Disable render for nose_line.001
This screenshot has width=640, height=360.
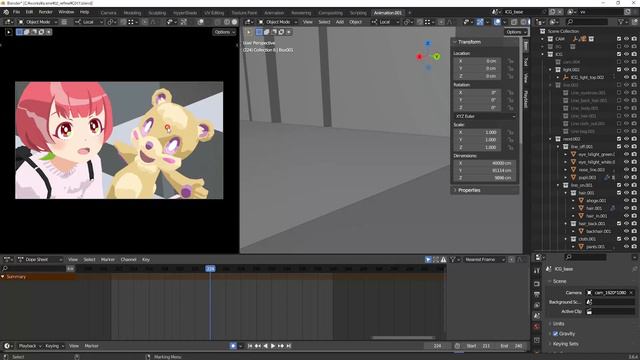(x=634, y=170)
